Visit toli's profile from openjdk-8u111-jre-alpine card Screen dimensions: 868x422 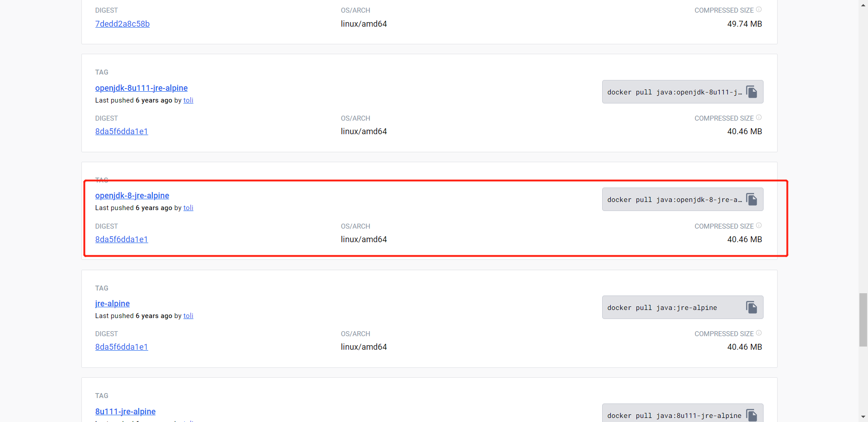[188, 100]
